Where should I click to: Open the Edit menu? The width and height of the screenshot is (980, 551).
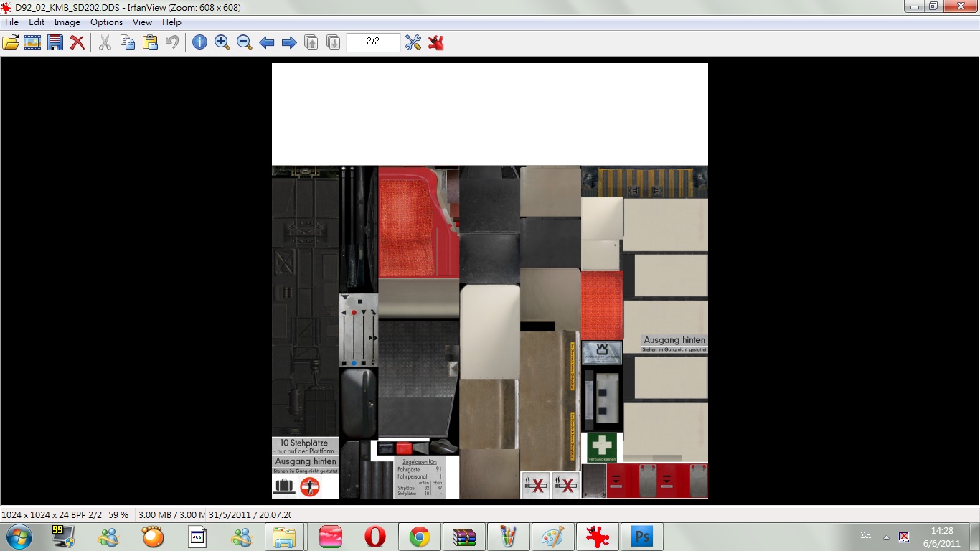click(x=37, y=22)
